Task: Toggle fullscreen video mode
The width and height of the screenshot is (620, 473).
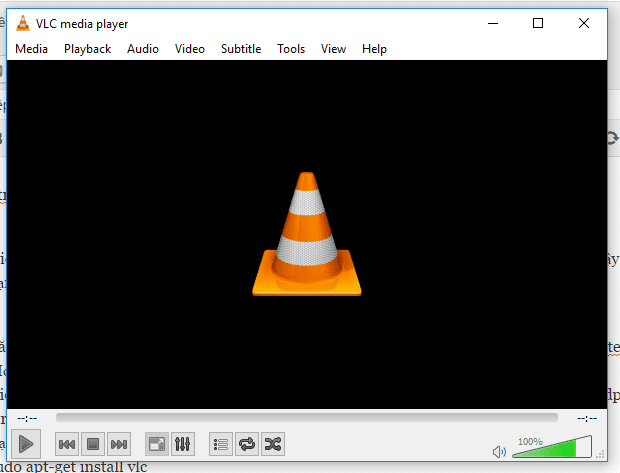Action: coord(157,443)
